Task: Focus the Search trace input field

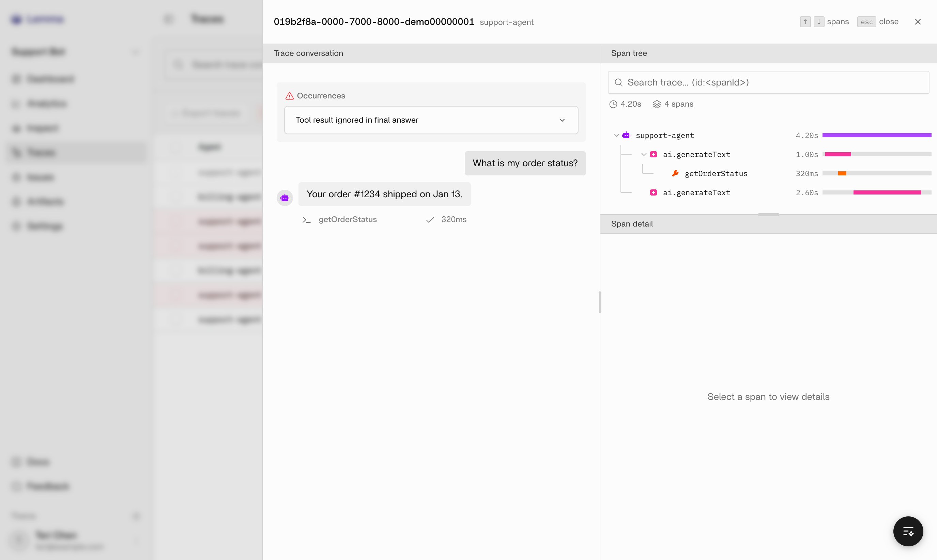Action: point(768,82)
